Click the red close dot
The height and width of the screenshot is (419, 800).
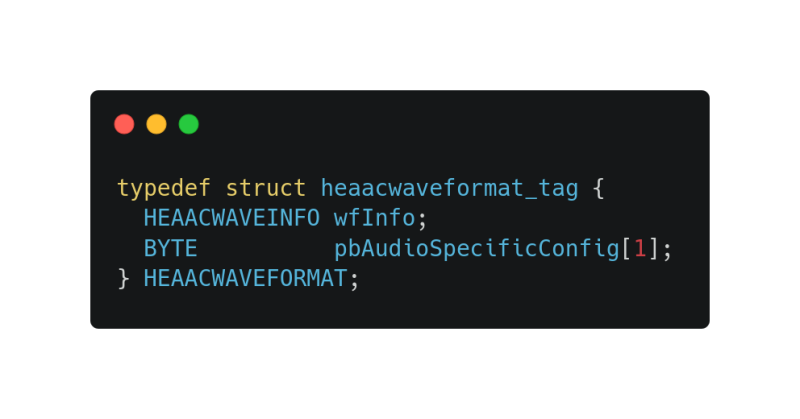coord(124,124)
